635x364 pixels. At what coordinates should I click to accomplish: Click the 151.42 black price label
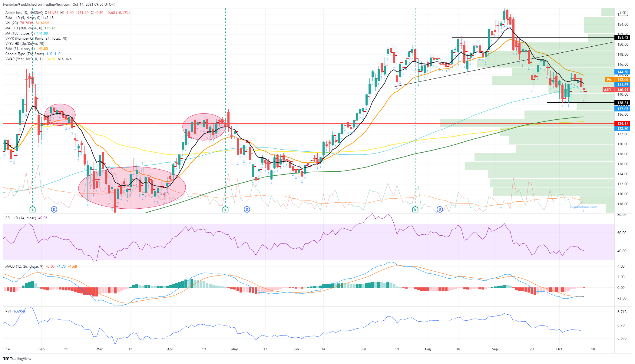click(x=622, y=38)
